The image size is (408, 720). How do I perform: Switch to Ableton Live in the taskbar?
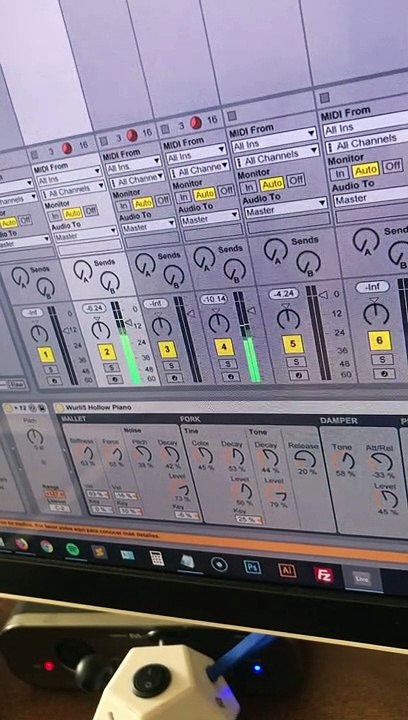click(362, 579)
